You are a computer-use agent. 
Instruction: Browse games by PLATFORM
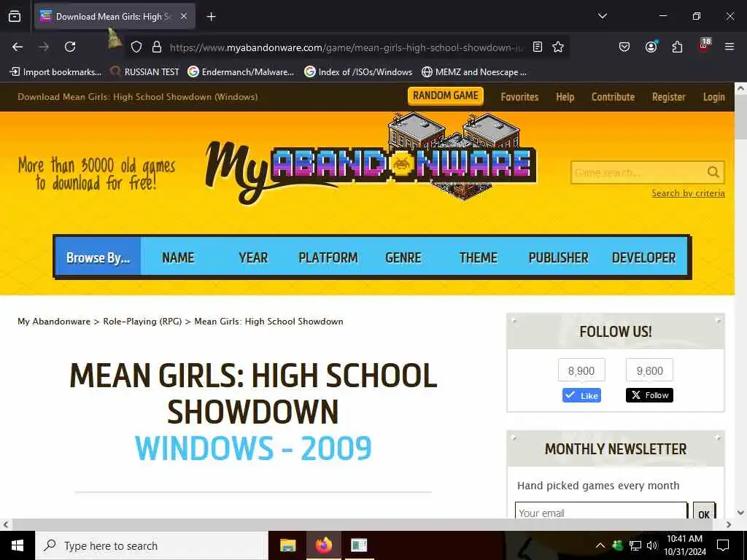click(x=328, y=257)
